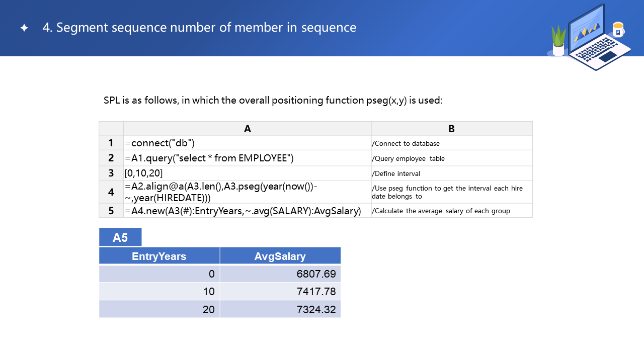Click the AvgSalary column header

pos(280,256)
